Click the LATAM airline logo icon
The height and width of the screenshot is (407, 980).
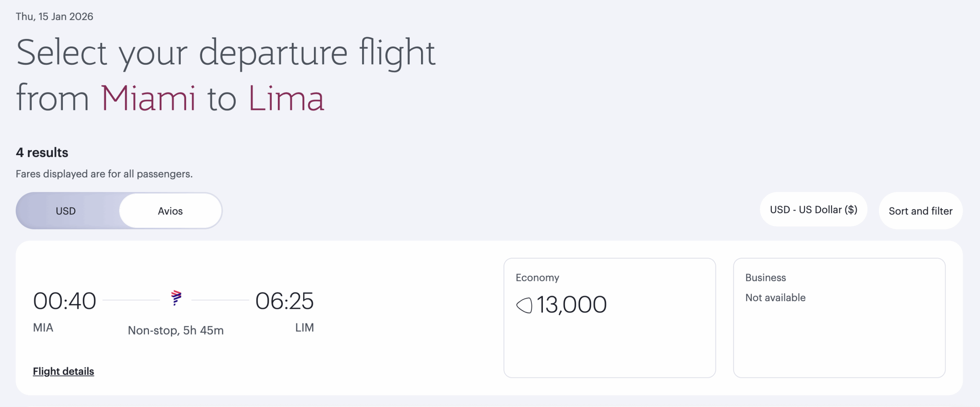(176, 298)
